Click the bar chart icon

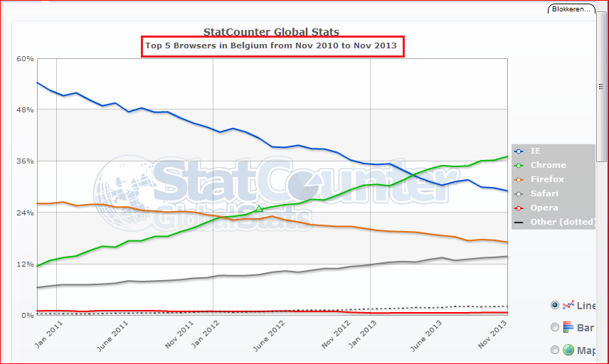pyautogui.click(x=568, y=327)
